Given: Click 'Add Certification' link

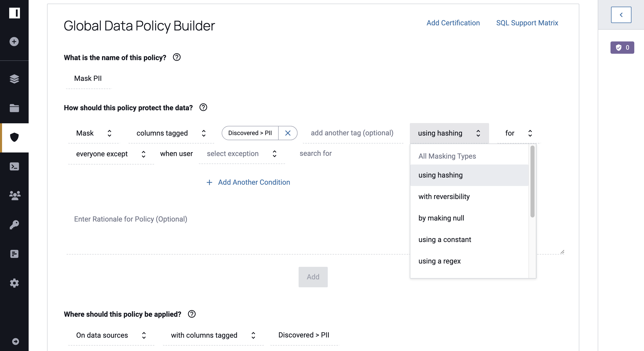Looking at the screenshot, I should [x=453, y=23].
